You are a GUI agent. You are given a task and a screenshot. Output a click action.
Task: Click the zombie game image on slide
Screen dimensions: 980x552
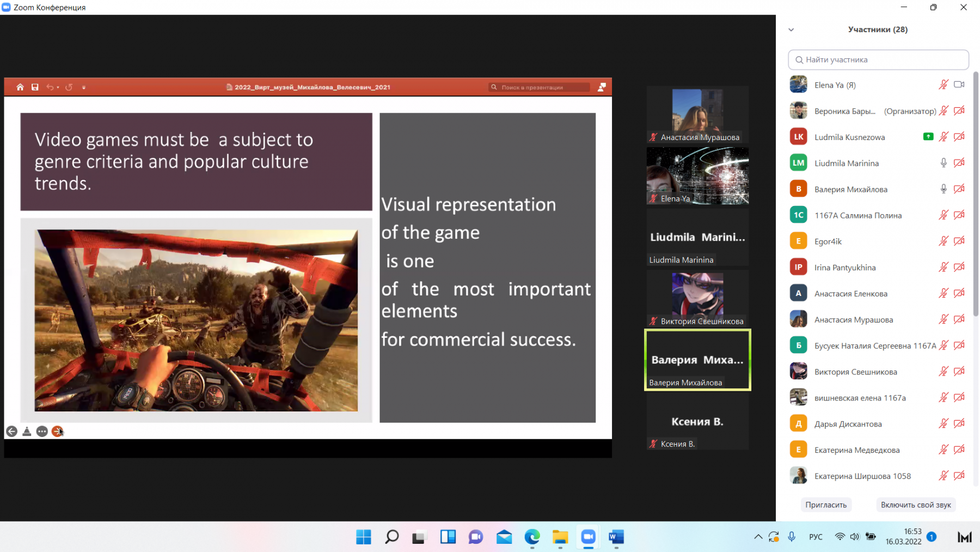coord(196,320)
